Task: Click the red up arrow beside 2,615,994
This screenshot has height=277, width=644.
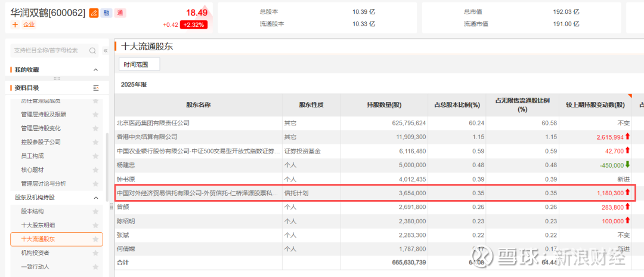Action: [627, 137]
